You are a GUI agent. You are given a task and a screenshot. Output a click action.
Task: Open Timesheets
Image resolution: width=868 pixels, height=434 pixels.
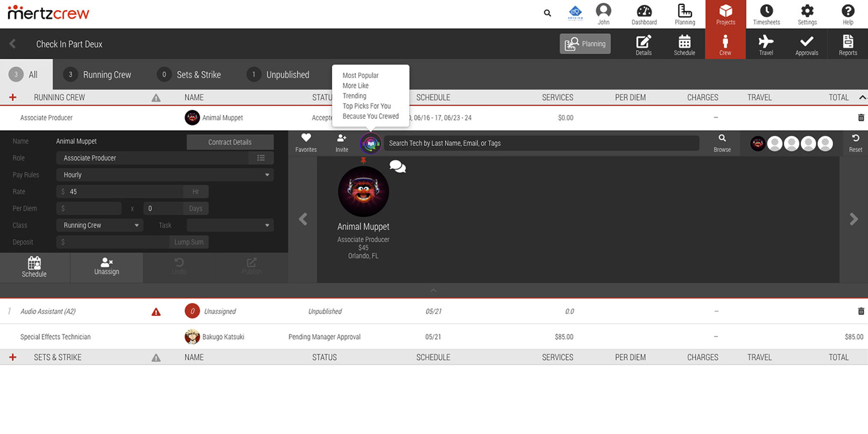[x=766, y=14]
